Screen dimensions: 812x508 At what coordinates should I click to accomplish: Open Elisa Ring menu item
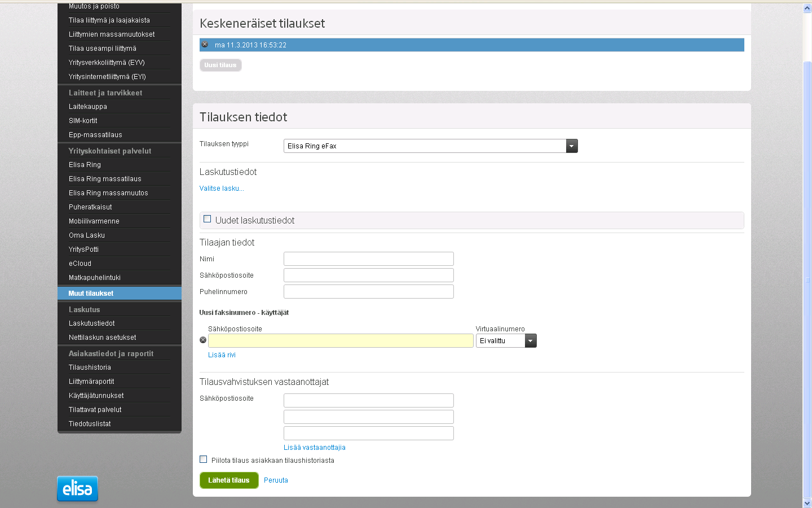click(85, 165)
